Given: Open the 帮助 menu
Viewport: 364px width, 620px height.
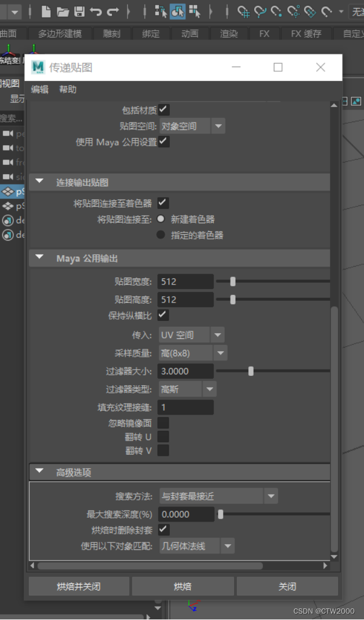Looking at the screenshot, I should pyautogui.click(x=68, y=90).
